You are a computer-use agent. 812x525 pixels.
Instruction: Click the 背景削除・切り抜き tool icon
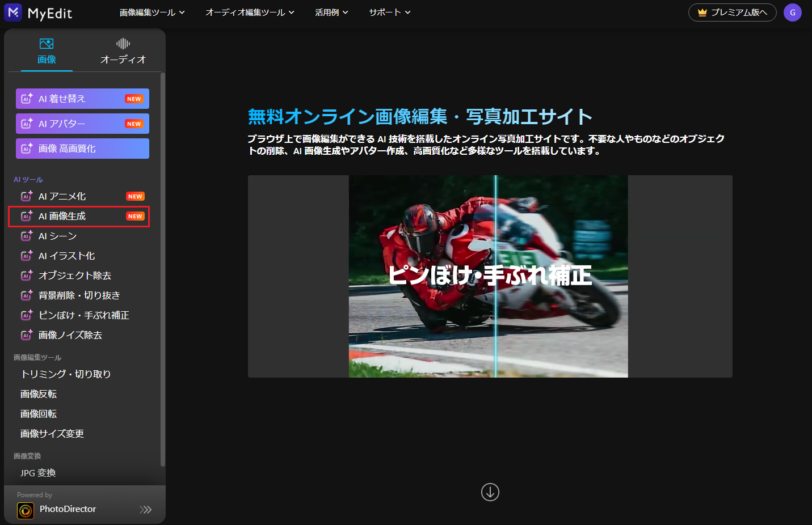[27, 295]
